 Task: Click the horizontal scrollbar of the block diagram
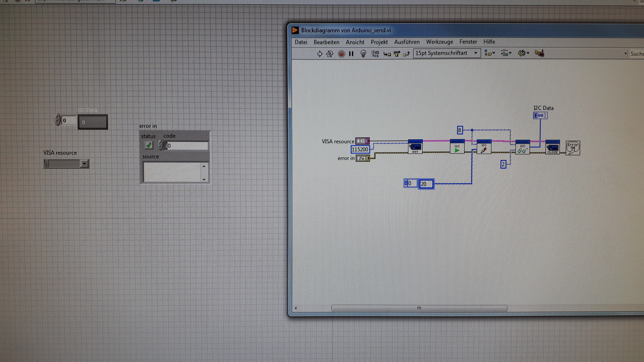point(419,308)
